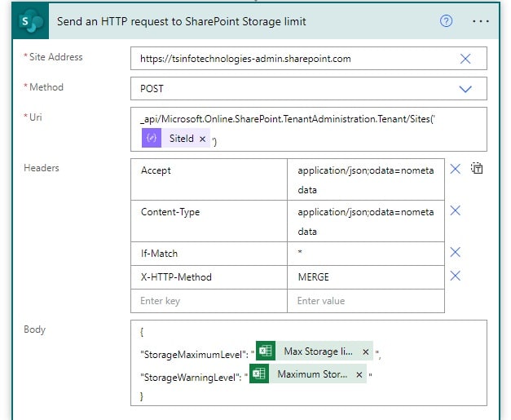Edit the X-HTTP-Method key cell

[x=209, y=277]
